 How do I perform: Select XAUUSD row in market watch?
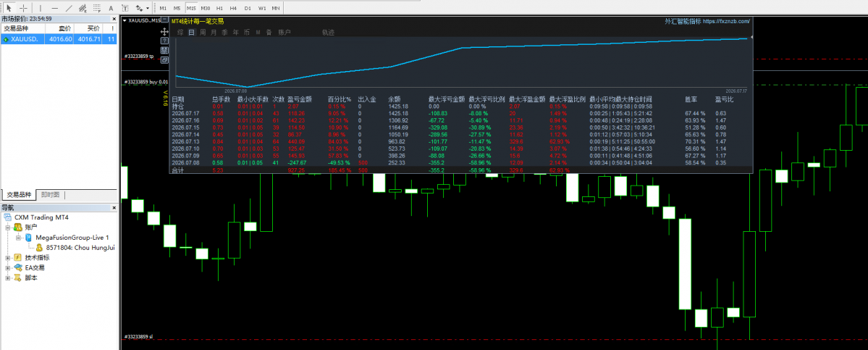click(x=59, y=39)
